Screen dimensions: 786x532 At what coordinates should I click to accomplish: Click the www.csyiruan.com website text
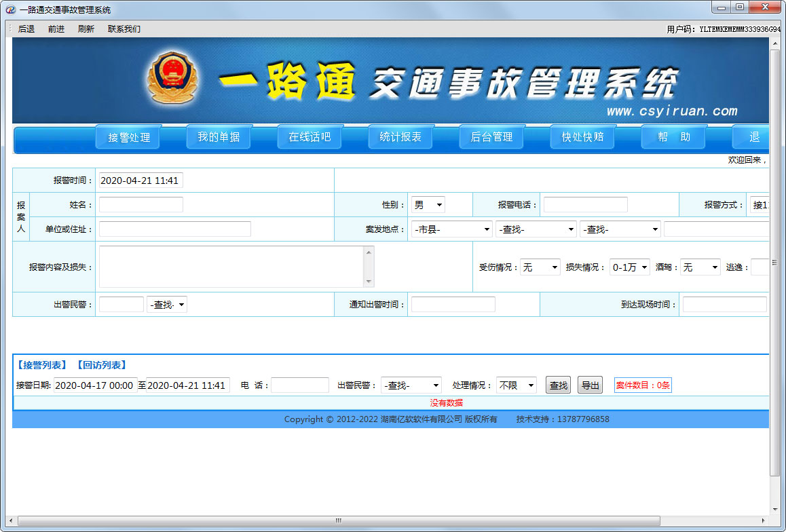(672, 111)
